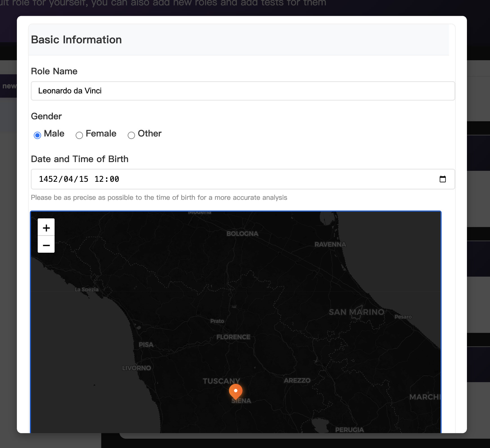
Task: Click Ravenna on the map
Action: point(330,244)
